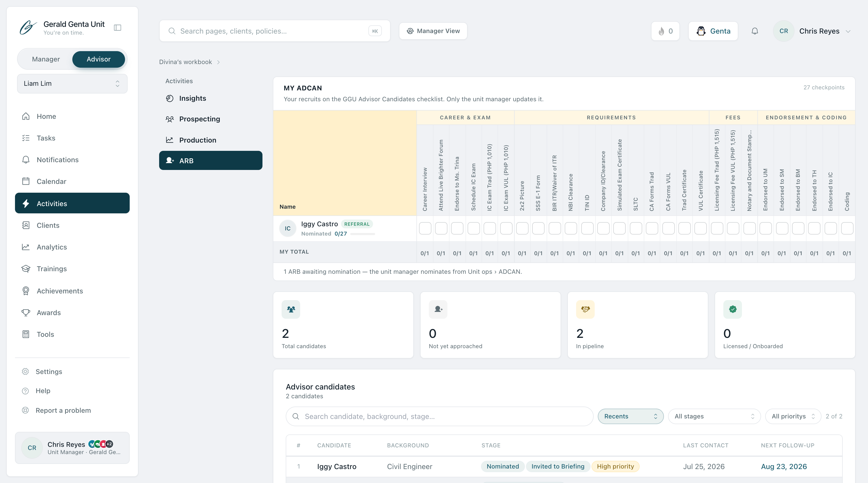868x483 pixels.
Task: Click breadcrumb chevron after Divina's workbook
Action: coord(218,62)
